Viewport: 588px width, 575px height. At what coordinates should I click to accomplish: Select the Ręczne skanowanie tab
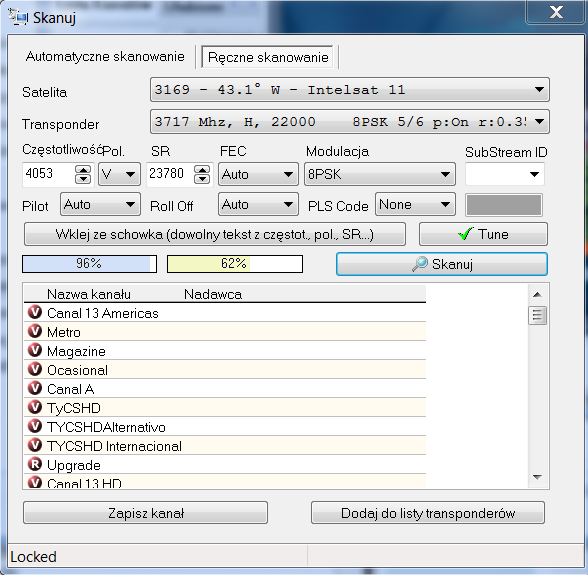[x=267, y=57]
